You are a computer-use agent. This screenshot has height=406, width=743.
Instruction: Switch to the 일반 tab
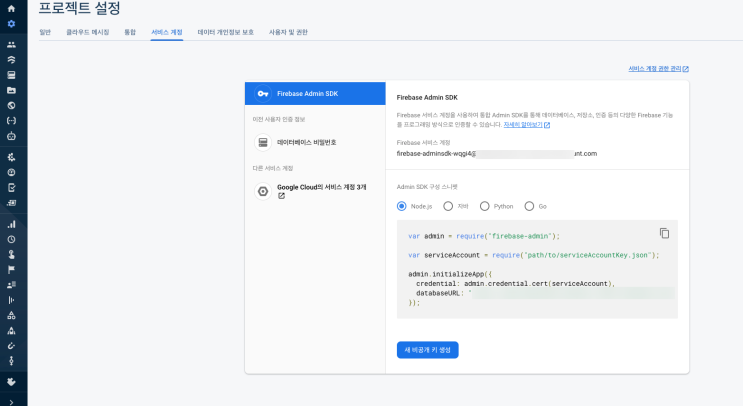tap(45, 32)
